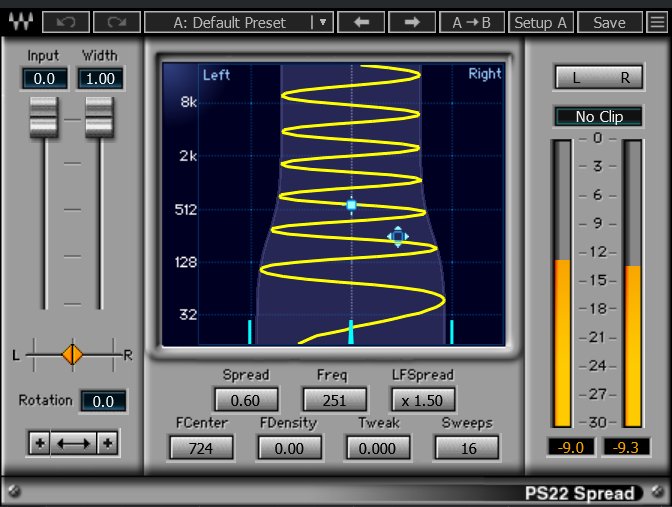Image resolution: width=672 pixels, height=507 pixels.
Task: Reset the No Clip indicator
Action: (599, 117)
